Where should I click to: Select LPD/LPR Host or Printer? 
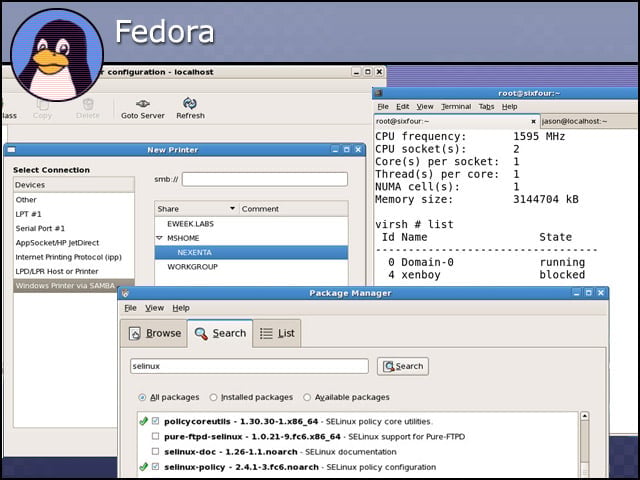point(73,271)
